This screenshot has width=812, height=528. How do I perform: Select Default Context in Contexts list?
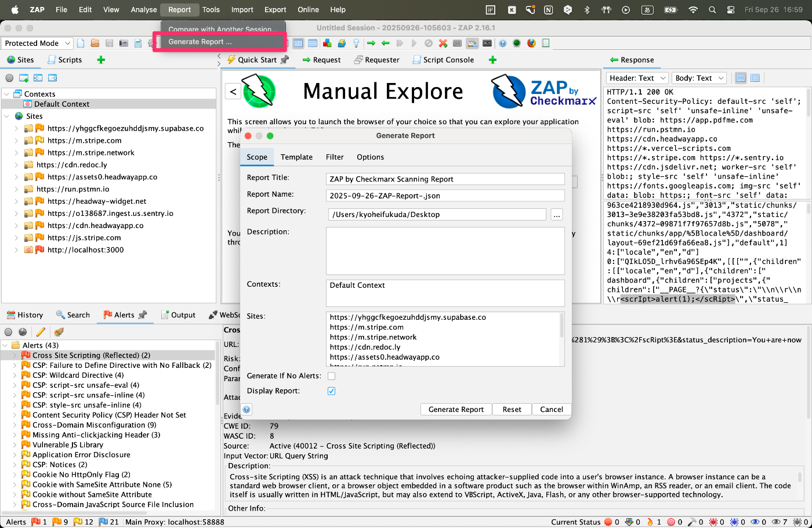[357, 285]
